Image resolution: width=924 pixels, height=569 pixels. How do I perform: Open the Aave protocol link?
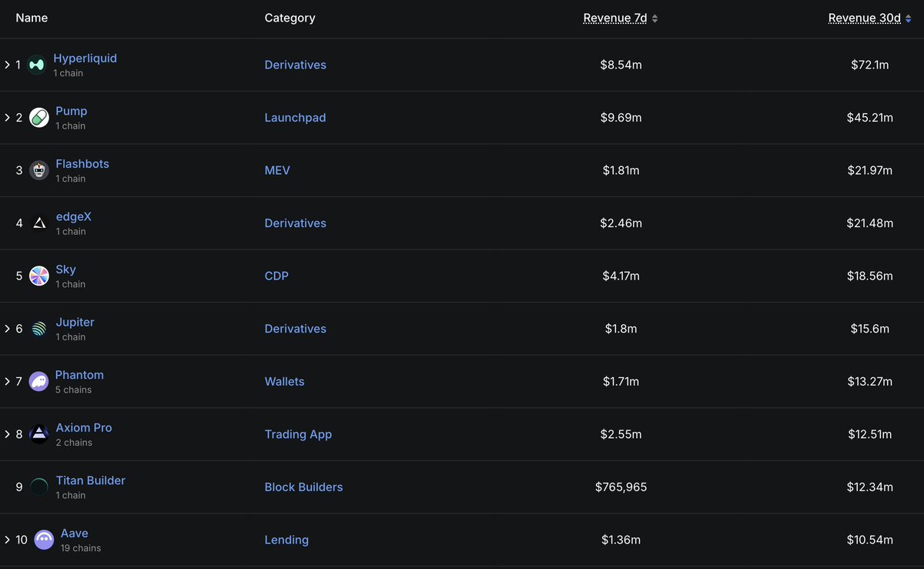[x=75, y=534]
